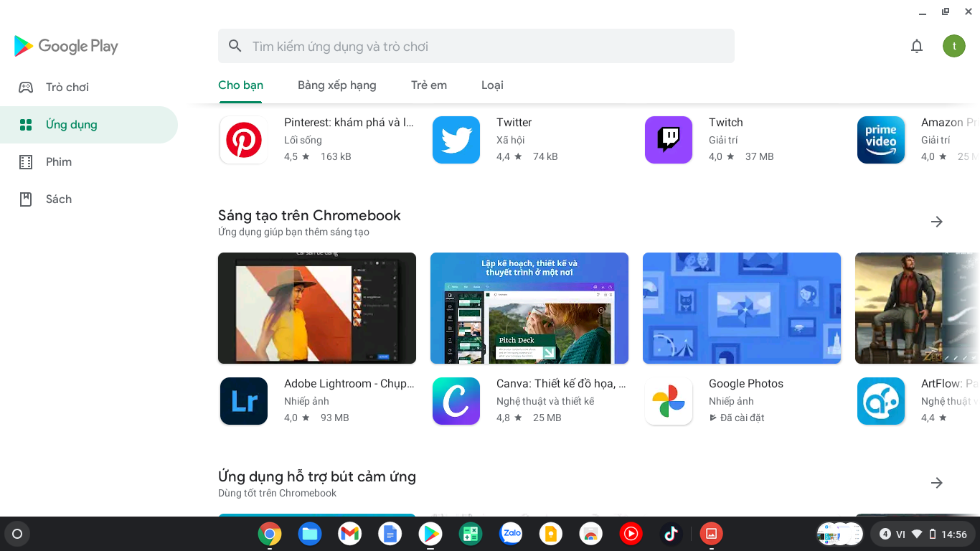
Task: Click the Play Store shelf icon
Action: (430, 534)
